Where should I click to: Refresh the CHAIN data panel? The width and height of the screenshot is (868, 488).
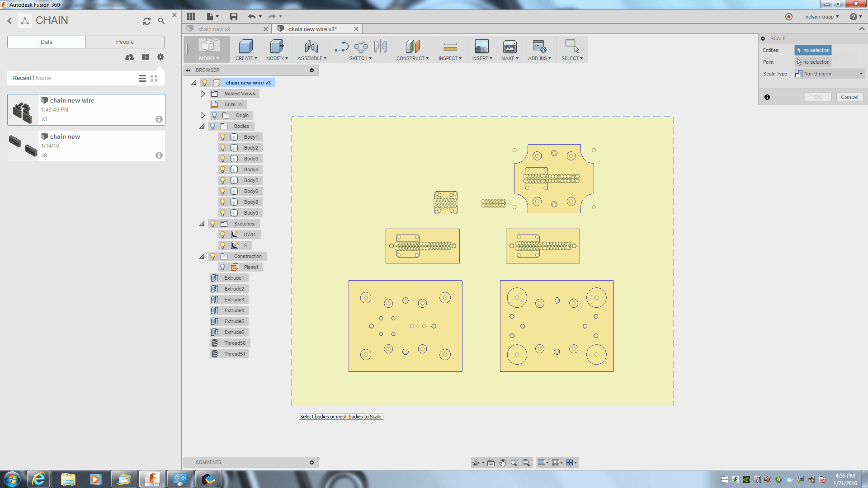coord(147,21)
